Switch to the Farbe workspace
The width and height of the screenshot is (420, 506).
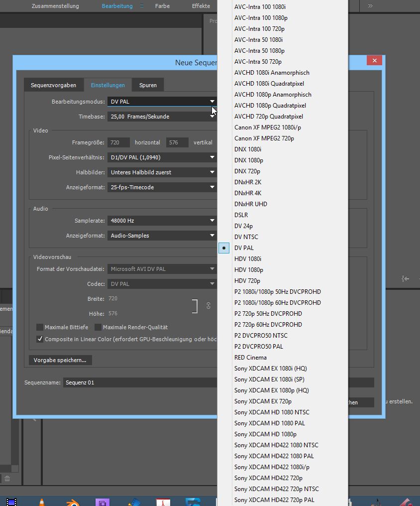click(x=162, y=6)
